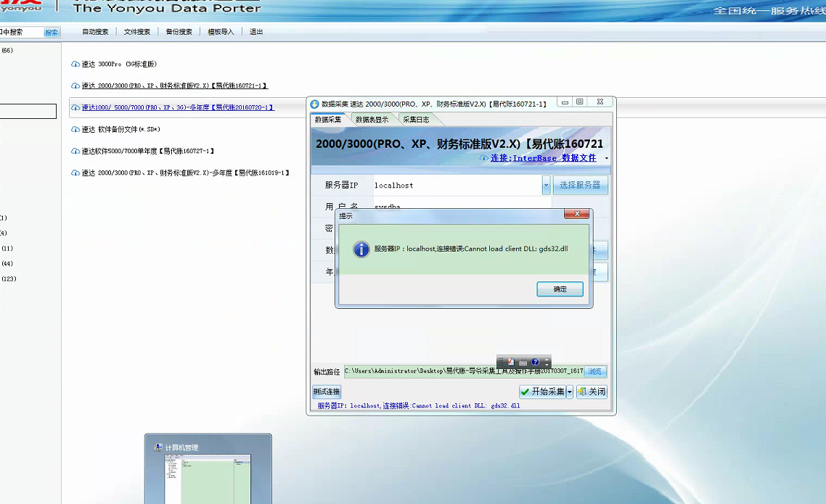Click the 输出路径 path field
This screenshot has height=504, width=826.
click(464, 371)
